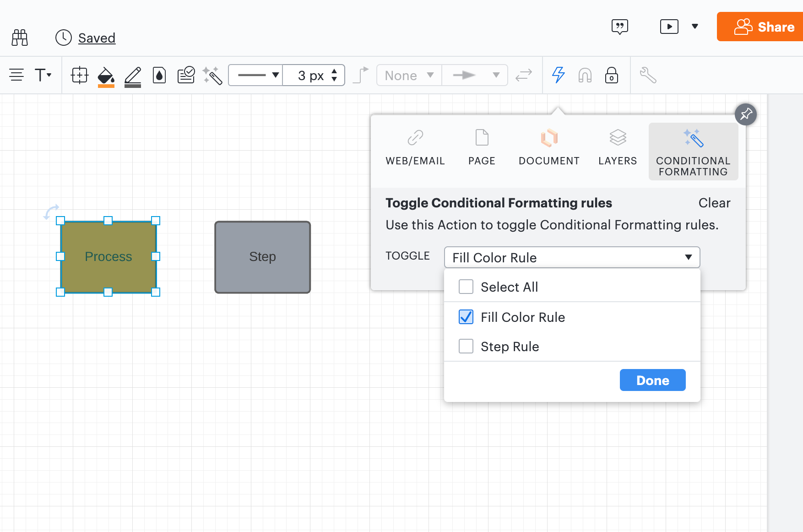Decrease line width with down stepper

335,79
